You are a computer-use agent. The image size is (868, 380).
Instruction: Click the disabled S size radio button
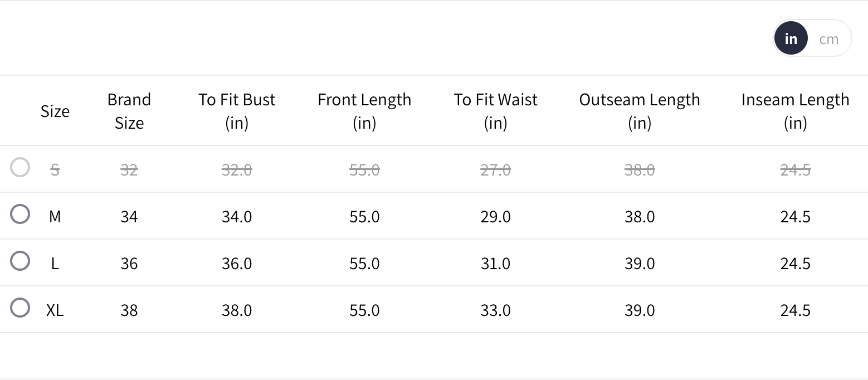tap(20, 167)
